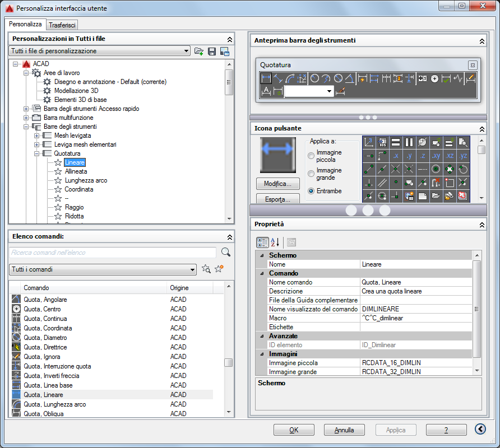Open the Load partial customization file icon

[199, 51]
